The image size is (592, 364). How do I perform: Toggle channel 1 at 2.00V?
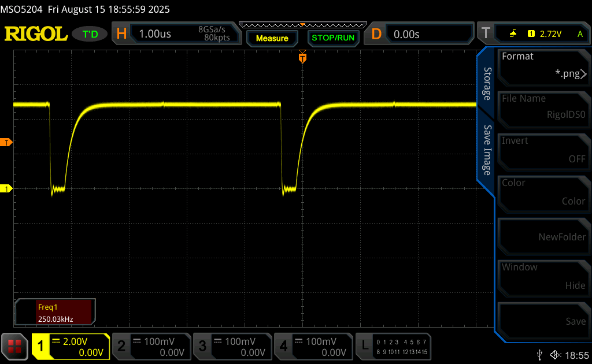pyautogui.click(x=71, y=346)
